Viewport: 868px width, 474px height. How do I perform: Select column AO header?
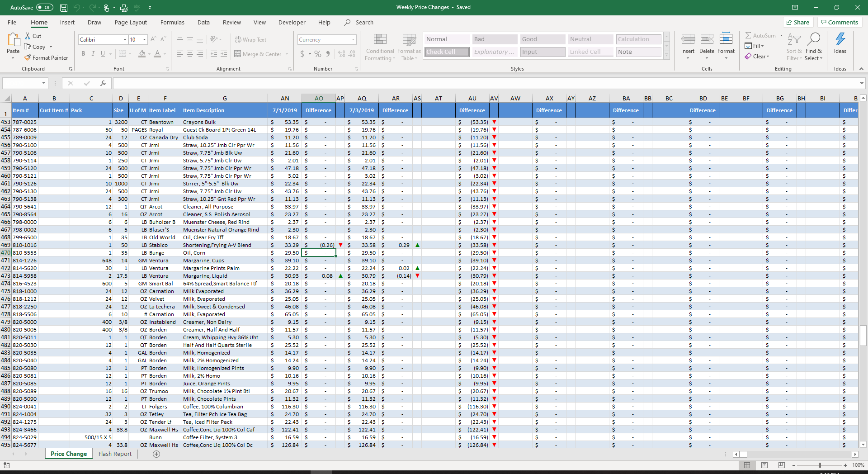click(x=319, y=98)
